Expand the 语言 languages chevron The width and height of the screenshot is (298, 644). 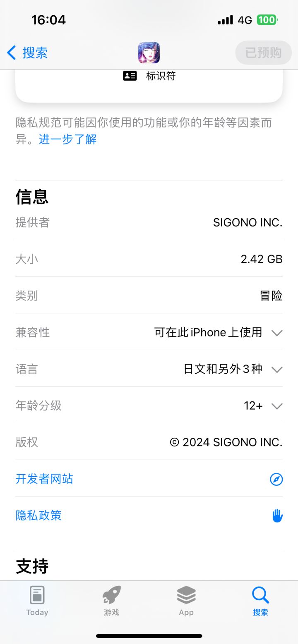coord(276,369)
